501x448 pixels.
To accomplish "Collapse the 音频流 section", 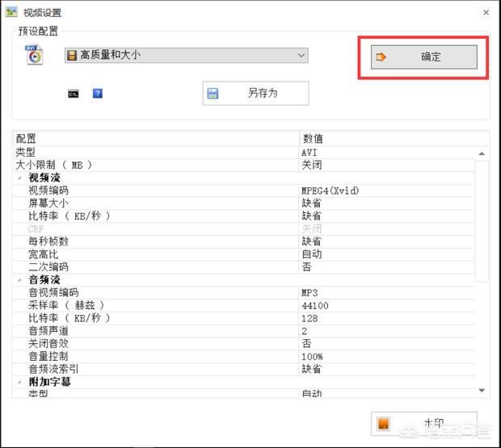I will pos(19,279).
